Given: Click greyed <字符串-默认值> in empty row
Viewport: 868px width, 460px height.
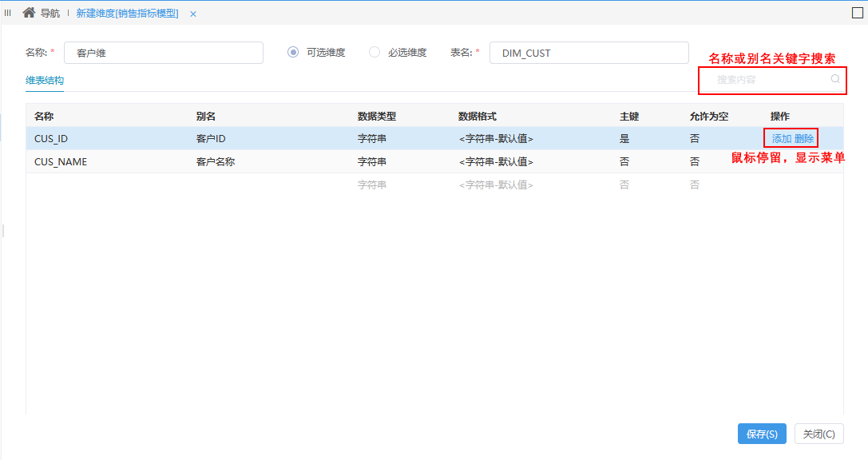Looking at the screenshot, I should tap(496, 185).
